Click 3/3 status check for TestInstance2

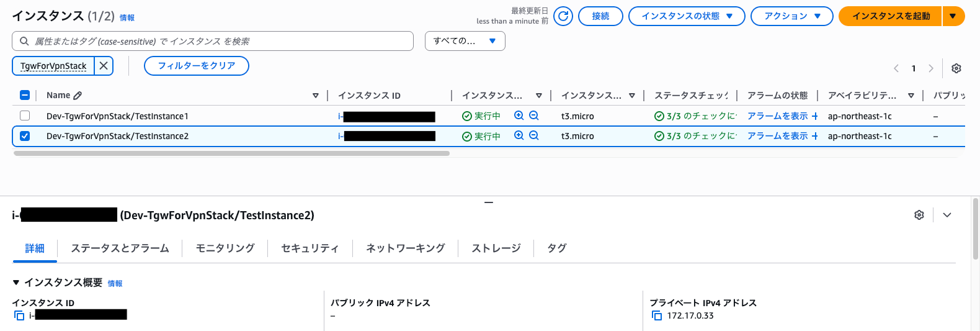tap(695, 136)
